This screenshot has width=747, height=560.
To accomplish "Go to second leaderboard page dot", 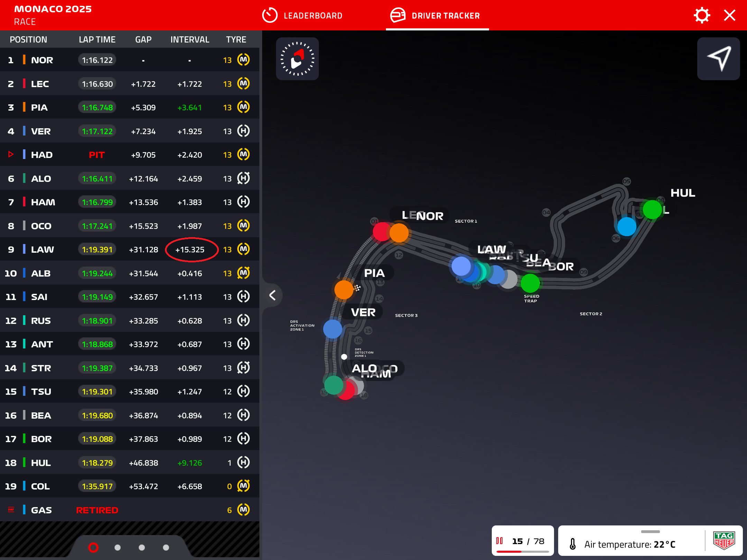I will coord(118,548).
